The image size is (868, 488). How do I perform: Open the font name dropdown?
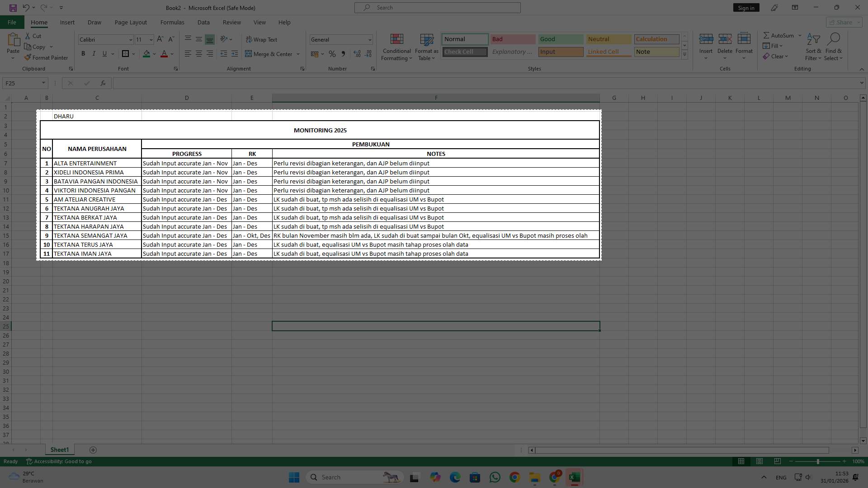pyautogui.click(x=131, y=39)
